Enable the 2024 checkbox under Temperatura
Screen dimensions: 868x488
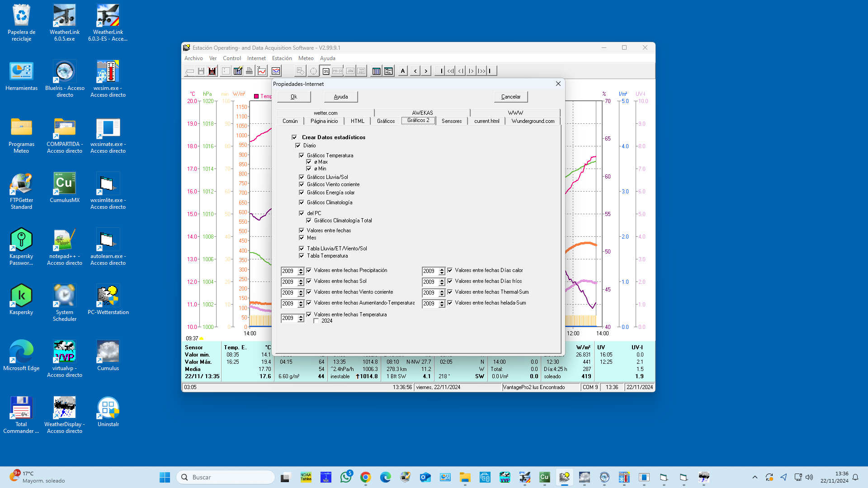tap(316, 321)
